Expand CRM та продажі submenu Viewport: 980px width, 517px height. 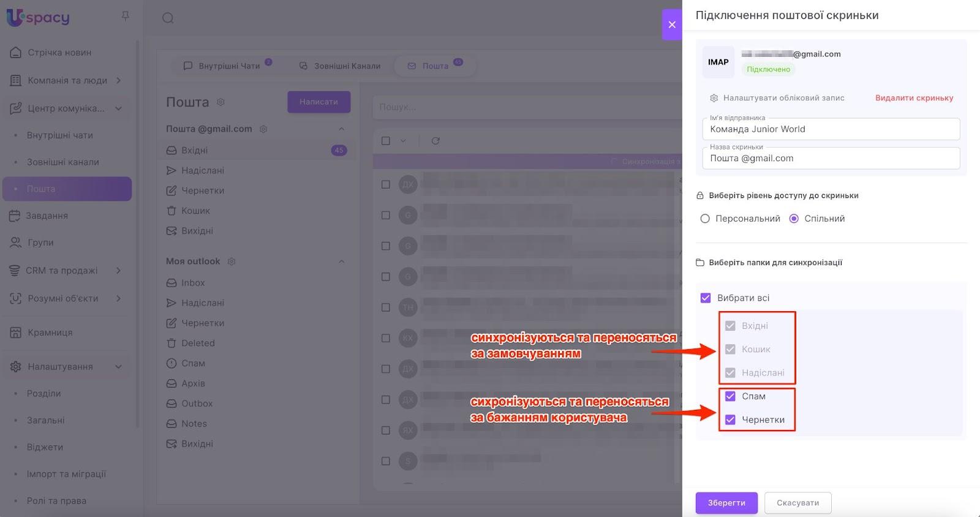pyautogui.click(x=119, y=270)
